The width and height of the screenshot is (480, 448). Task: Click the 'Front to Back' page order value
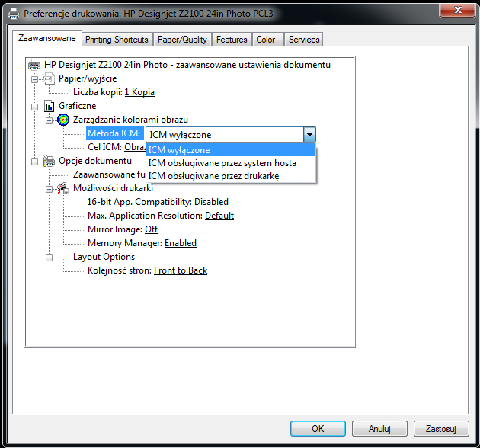181,270
